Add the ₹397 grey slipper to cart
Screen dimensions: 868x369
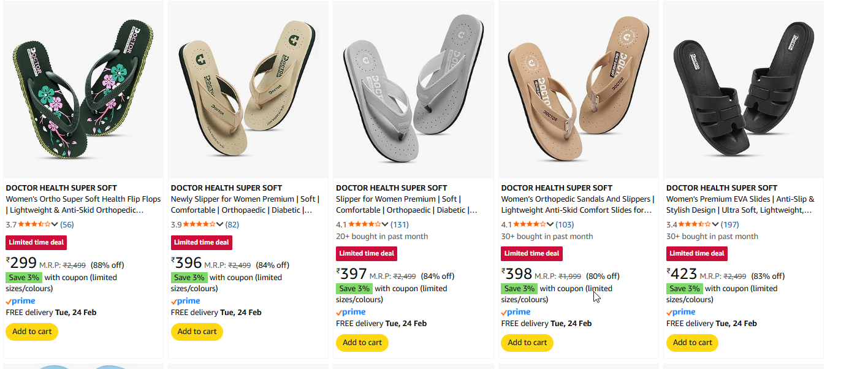(362, 343)
